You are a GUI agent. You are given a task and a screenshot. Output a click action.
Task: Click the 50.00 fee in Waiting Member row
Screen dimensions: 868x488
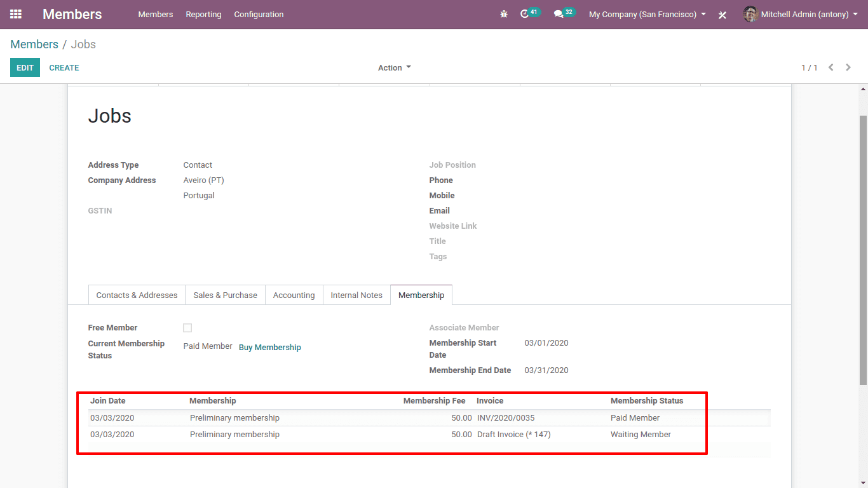[x=462, y=435]
